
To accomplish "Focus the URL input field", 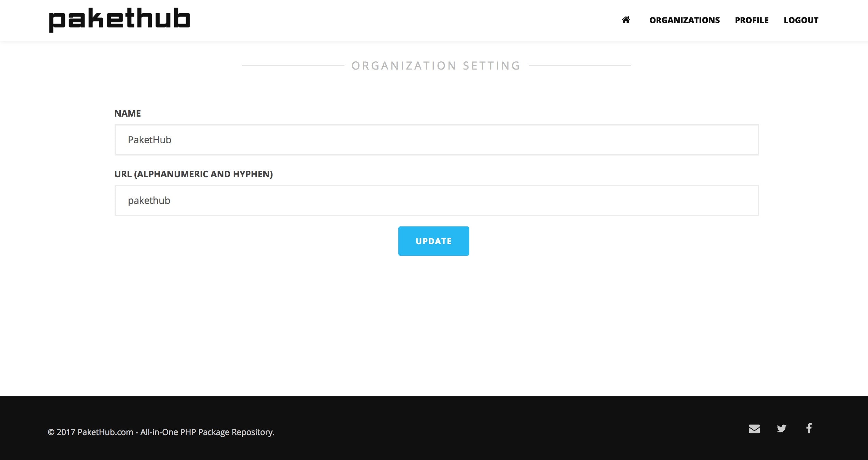I will 437,201.
